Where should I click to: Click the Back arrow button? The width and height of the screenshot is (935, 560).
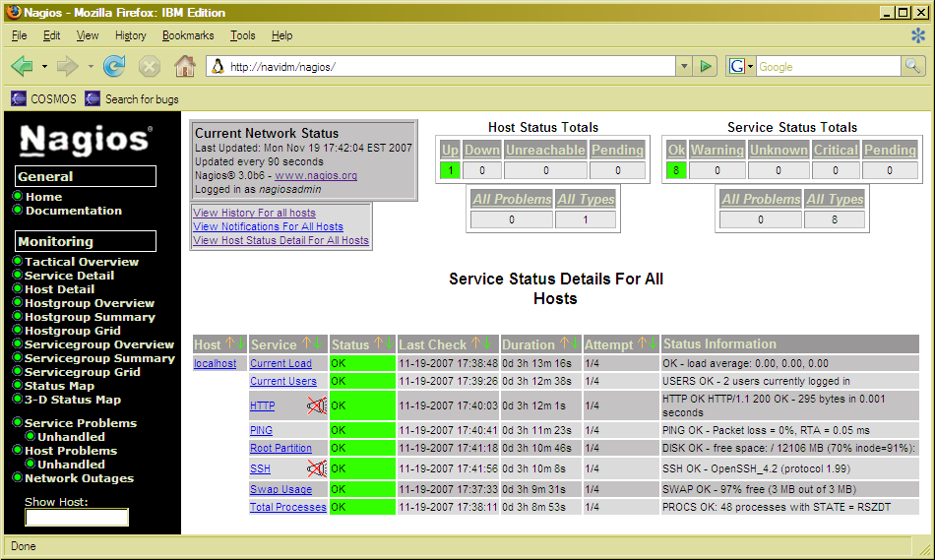(x=22, y=66)
